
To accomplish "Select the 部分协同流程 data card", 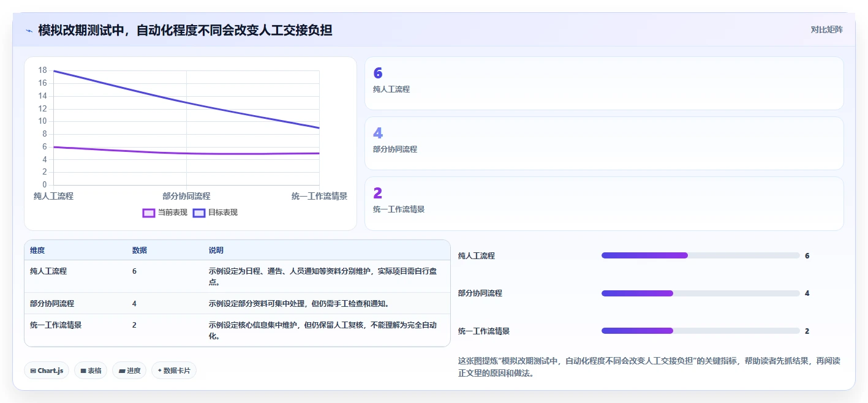I will 604,143.
